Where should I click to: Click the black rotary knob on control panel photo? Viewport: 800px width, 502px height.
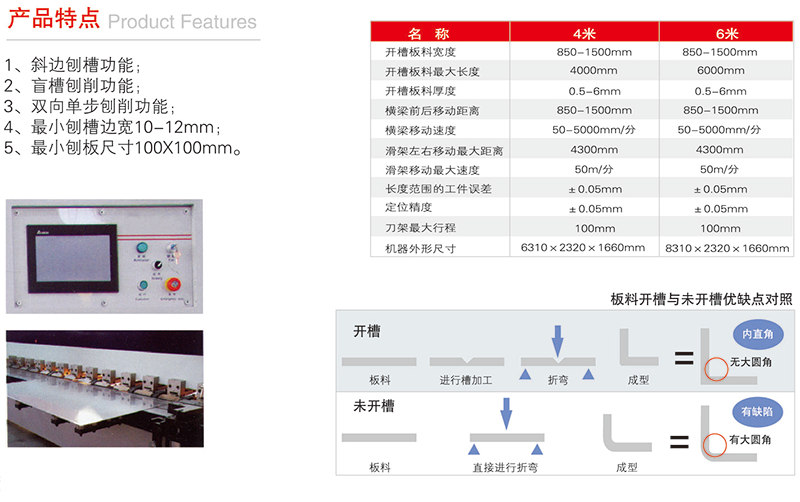click(158, 265)
